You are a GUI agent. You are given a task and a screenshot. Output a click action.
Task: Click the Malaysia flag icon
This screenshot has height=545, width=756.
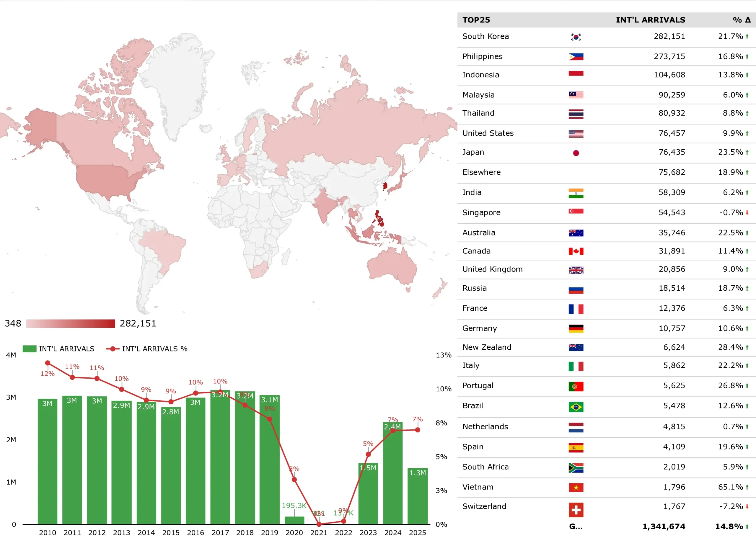pyautogui.click(x=576, y=95)
